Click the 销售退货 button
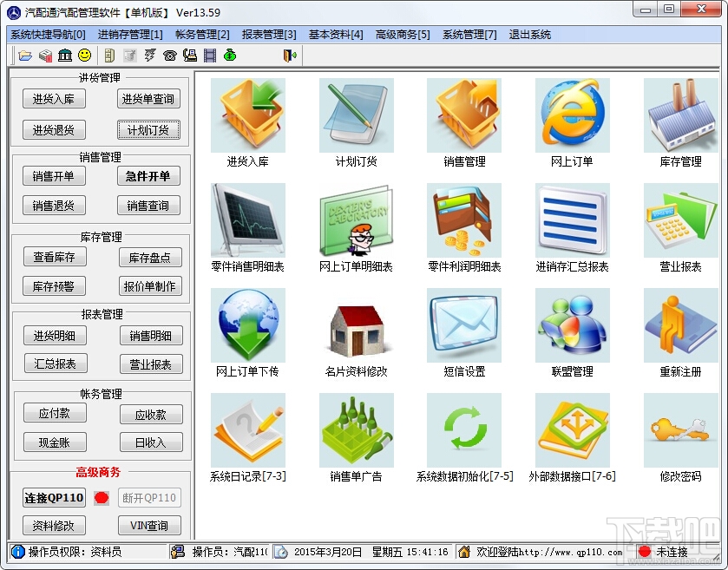728x570 pixels. (x=54, y=206)
